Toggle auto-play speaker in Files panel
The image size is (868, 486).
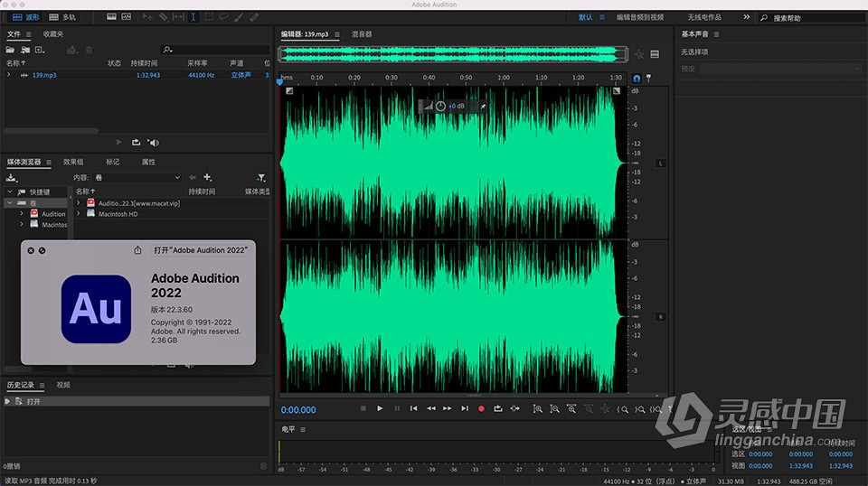(x=154, y=143)
